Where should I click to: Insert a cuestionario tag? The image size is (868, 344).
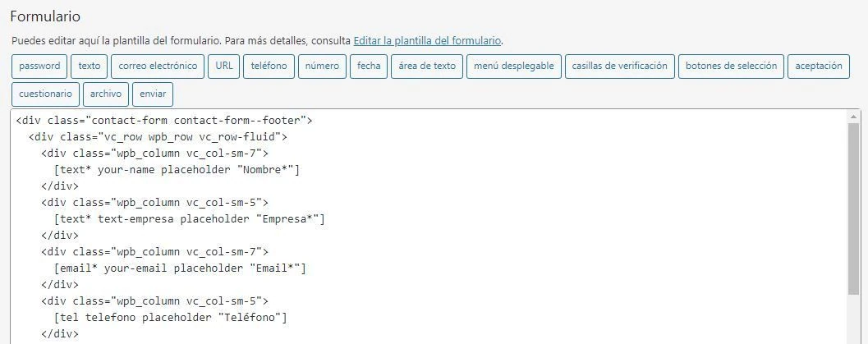pyautogui.click(x=45, y=94)
